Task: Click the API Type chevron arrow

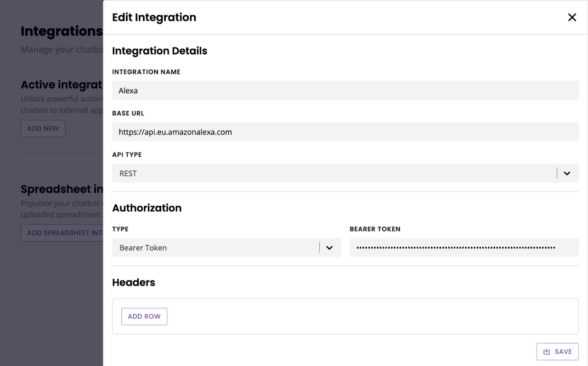Action: pos(567,173)
